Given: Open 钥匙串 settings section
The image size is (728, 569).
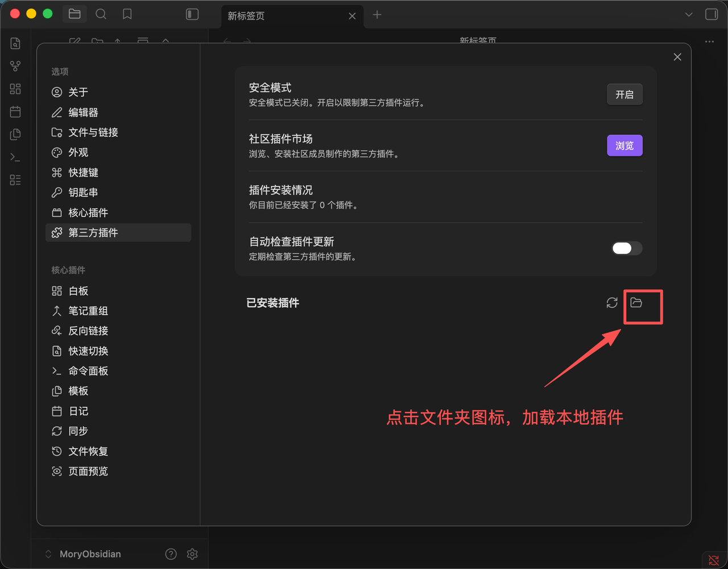Looking at the screenshot, I should 118,192.
